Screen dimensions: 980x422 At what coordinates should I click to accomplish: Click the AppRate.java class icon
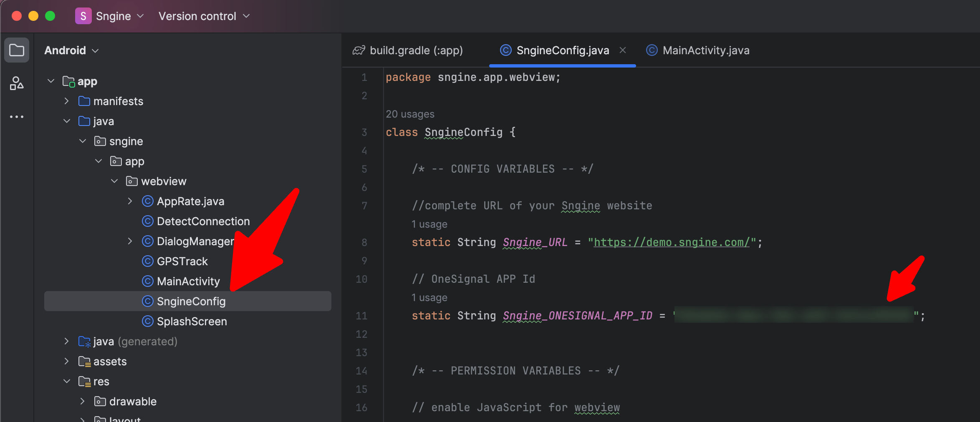[147, 201]
